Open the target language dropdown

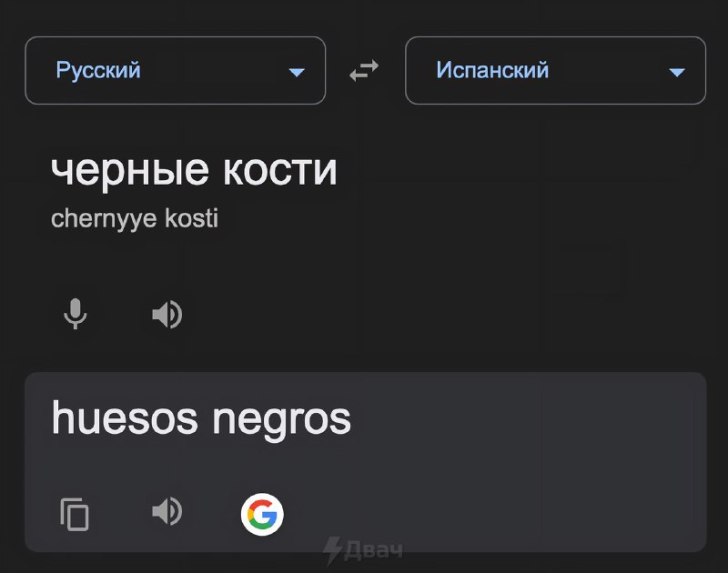point(555,71)
